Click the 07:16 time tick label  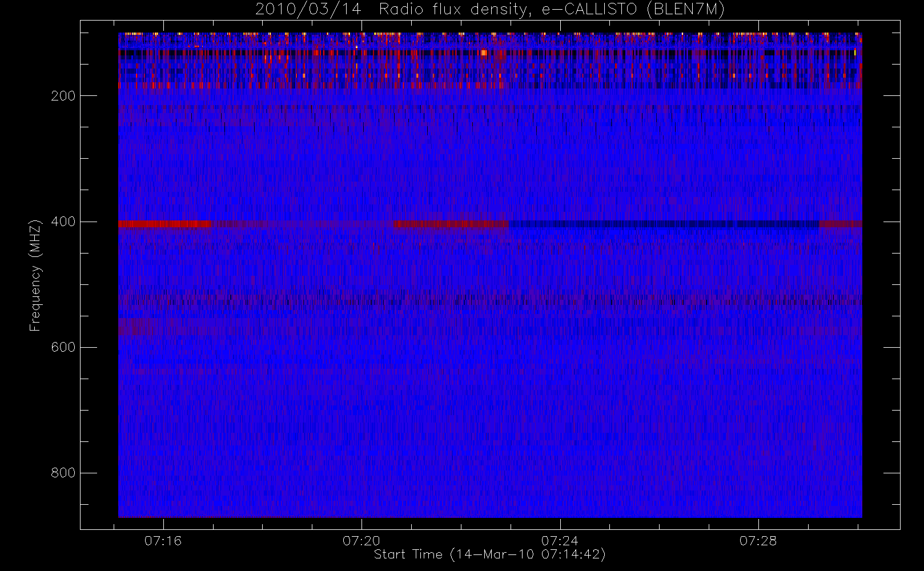pyautogui.click(x=163, y=541)
